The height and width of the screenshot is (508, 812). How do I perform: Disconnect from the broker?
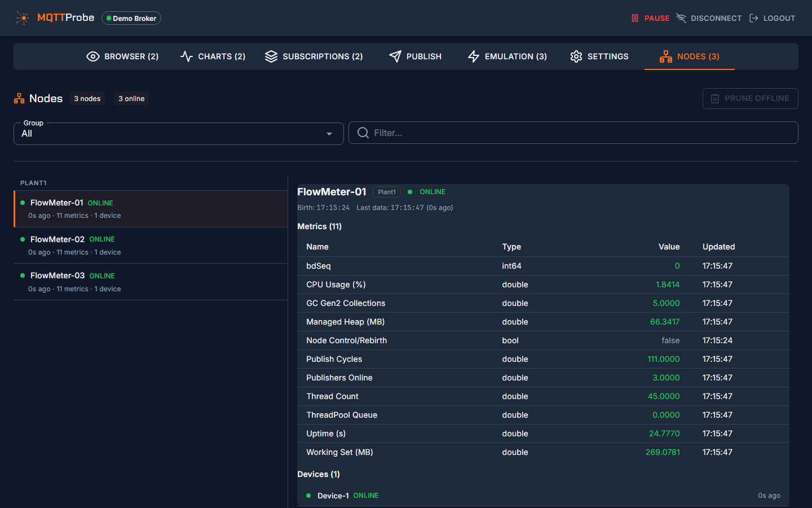click(709, 18)
